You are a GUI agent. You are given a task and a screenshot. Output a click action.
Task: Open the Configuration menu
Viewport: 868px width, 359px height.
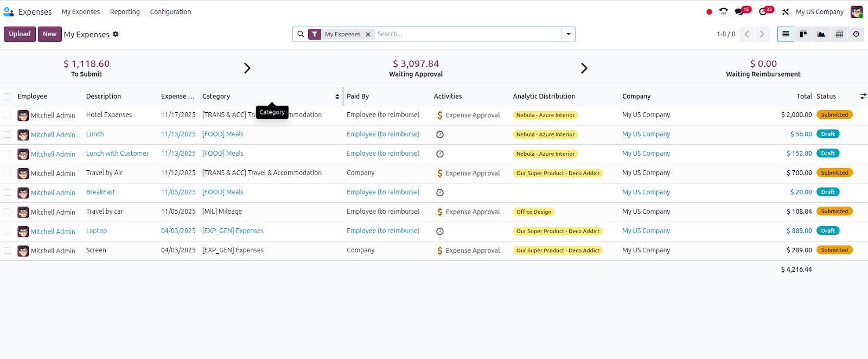point(170,11)
